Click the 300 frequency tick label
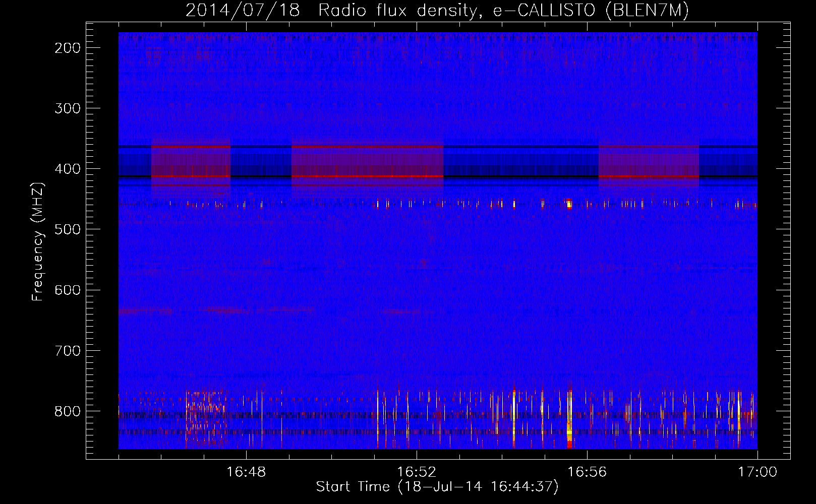Viewport: 816px width, 504px height. coord(68,108)
